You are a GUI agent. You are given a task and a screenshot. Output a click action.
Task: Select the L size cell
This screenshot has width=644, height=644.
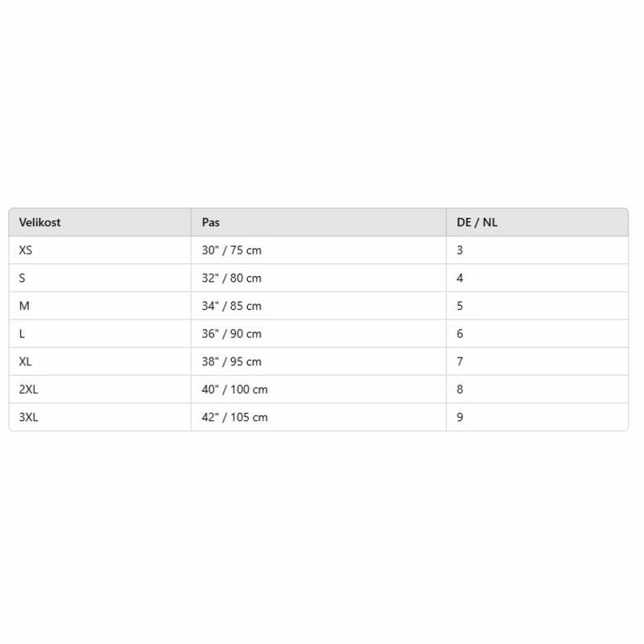click(x=22, y=334)
